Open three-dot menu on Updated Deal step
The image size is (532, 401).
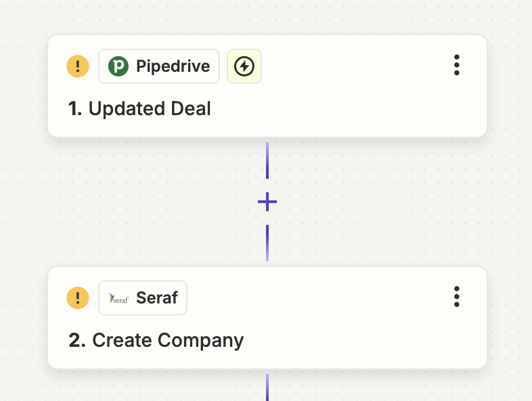pyautogui.click(x=457, y=65)
